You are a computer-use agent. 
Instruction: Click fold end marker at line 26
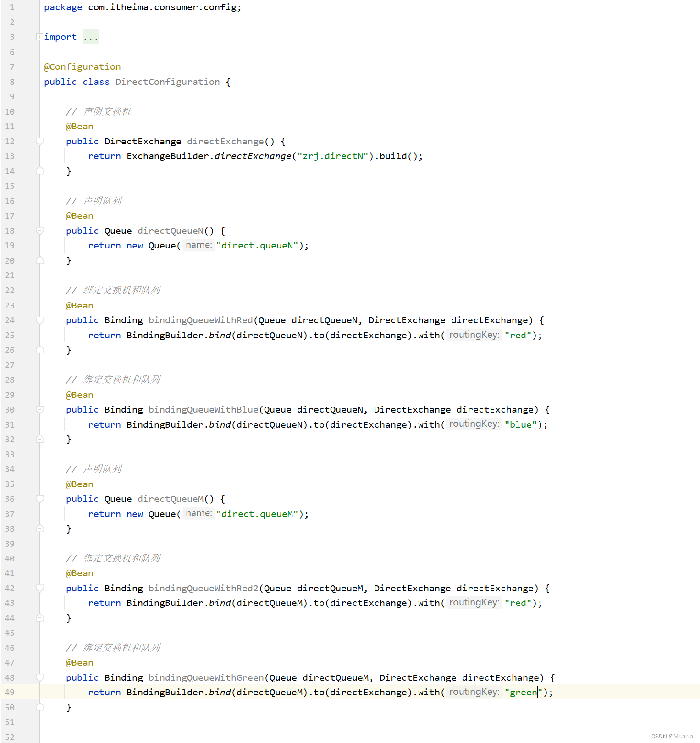[x=40, y=350]
